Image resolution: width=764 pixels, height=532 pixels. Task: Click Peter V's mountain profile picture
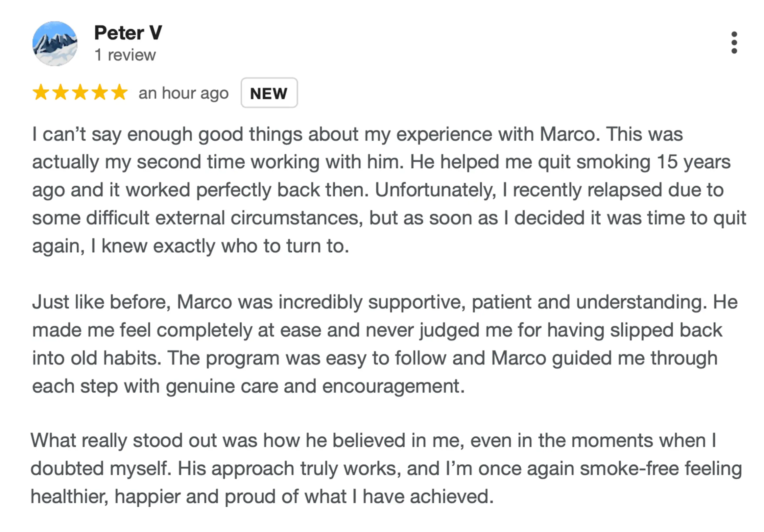pos(55,43)
